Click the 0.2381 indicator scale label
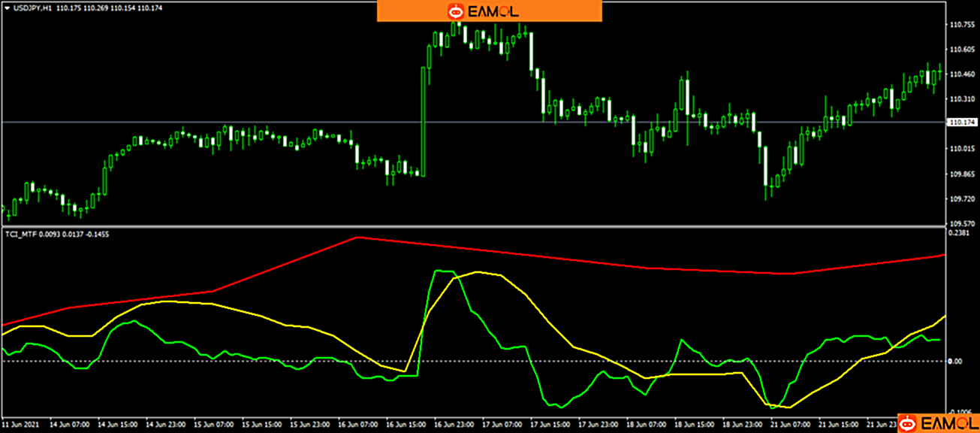Viewport: 980px width, 433px height. (959, 234)
